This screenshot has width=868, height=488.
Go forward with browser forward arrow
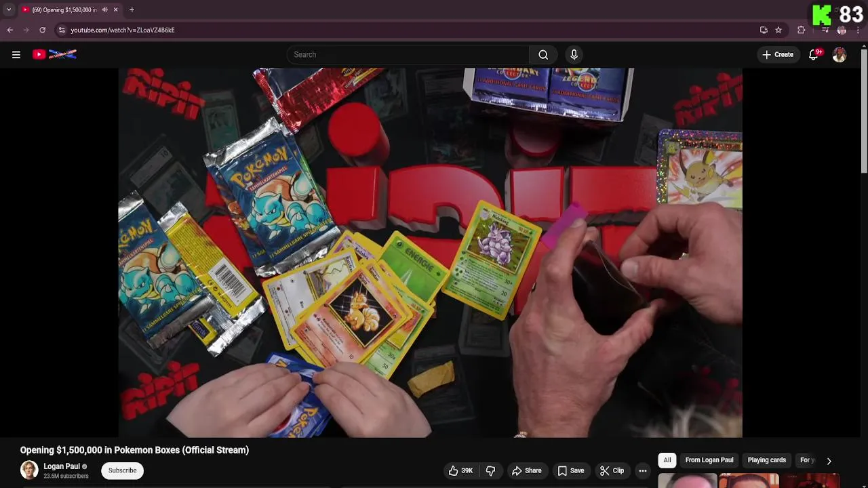[x=26, y=30]
